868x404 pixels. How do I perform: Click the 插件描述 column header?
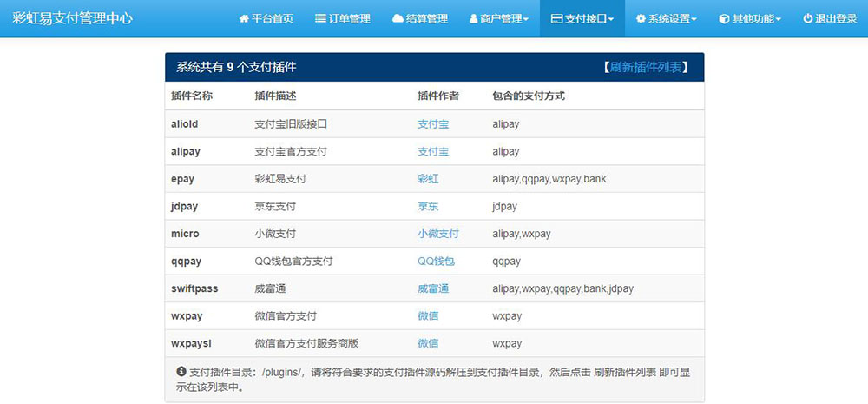tap(275, 96)
